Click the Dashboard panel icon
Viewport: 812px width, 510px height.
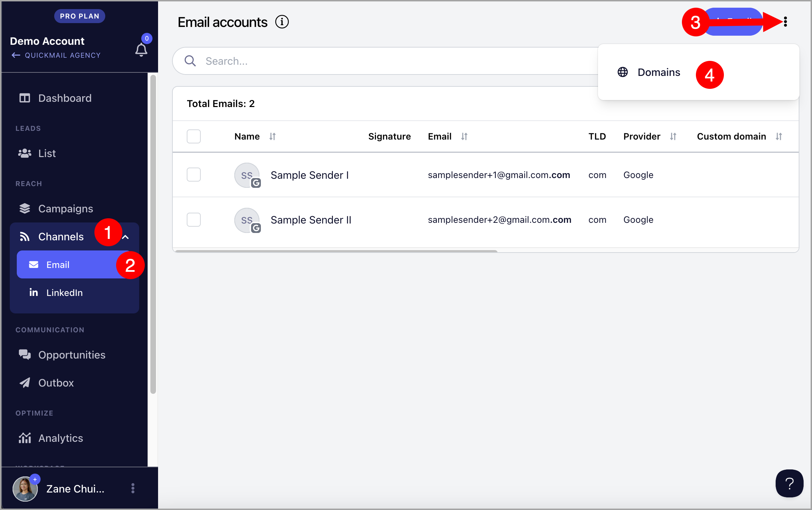[24, 98]
